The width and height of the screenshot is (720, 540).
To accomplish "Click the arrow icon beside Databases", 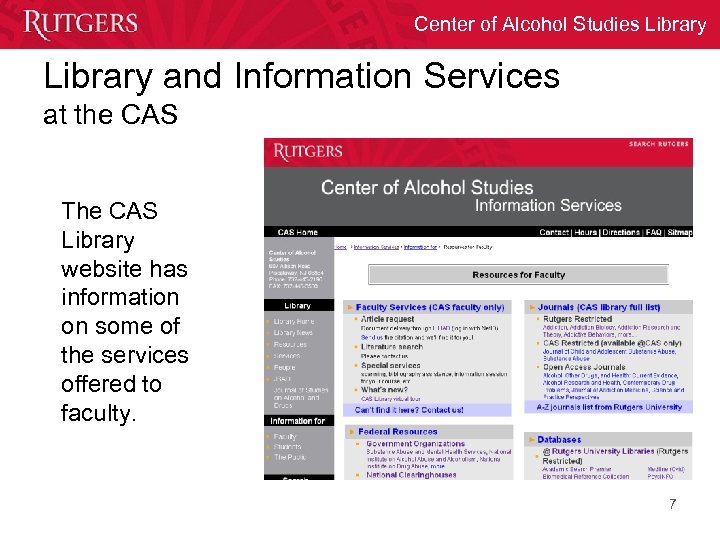I will [531, 439].
